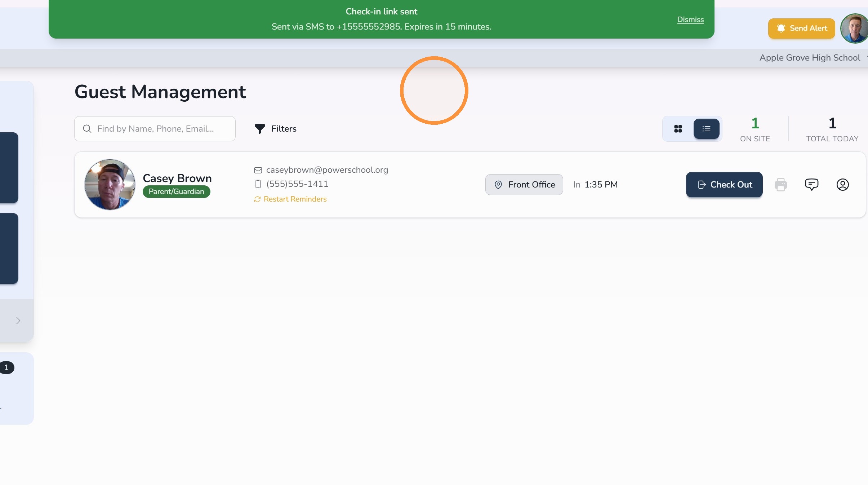
Task: Open message chat for Casey Brown
Action: (x=811, y=185)
